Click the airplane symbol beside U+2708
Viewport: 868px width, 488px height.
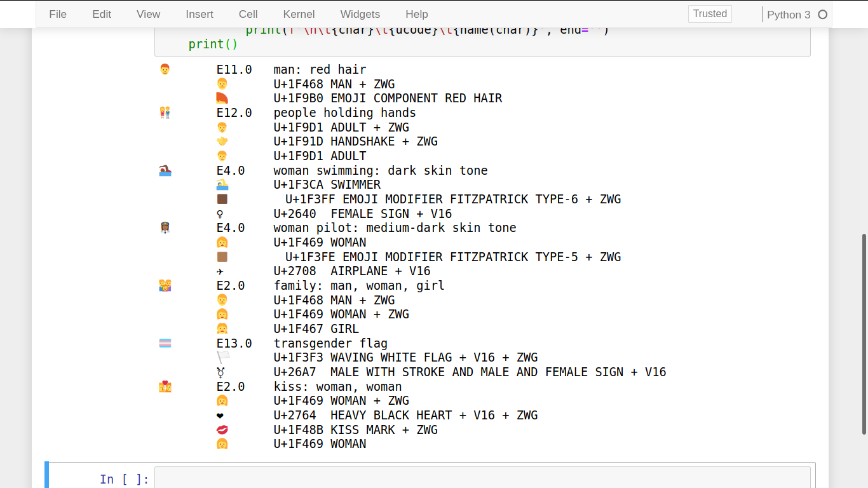(220, 271)
